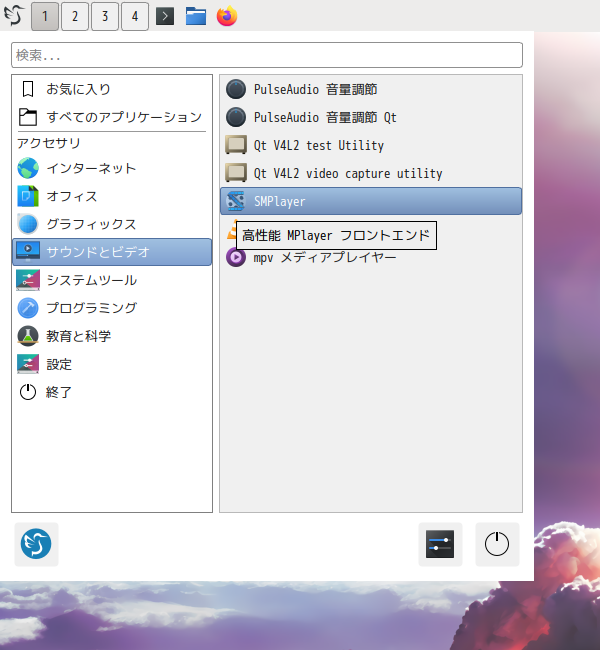Click the SMPlayer film icon
Image resolution: width=600 pixels, height=650 pixels.
pos(236,201)
